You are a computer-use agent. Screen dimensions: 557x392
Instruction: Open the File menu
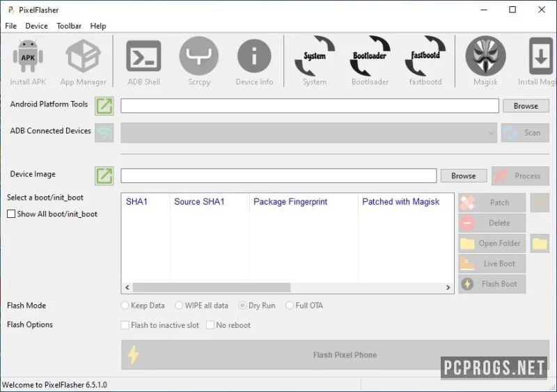coord(11,26)
